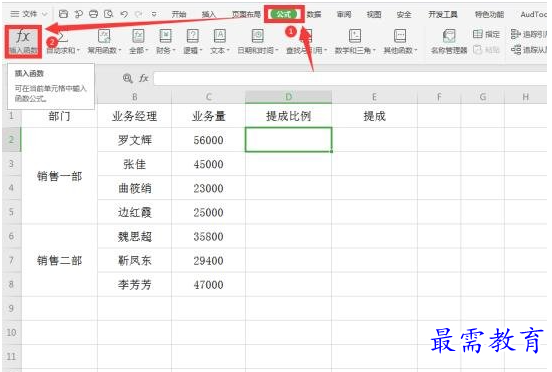Expand the 日期和时间 dropdown arrow
The width and height of the screenshot is (552, 372).
click(x=277, y=51)
